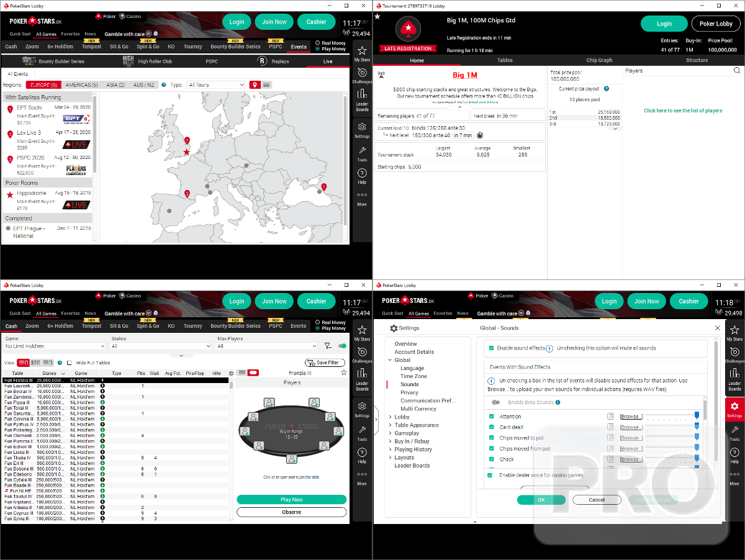Select the red first View mode icon
Image resolution: width=745 pixels, height=560 pixels.
24,363
